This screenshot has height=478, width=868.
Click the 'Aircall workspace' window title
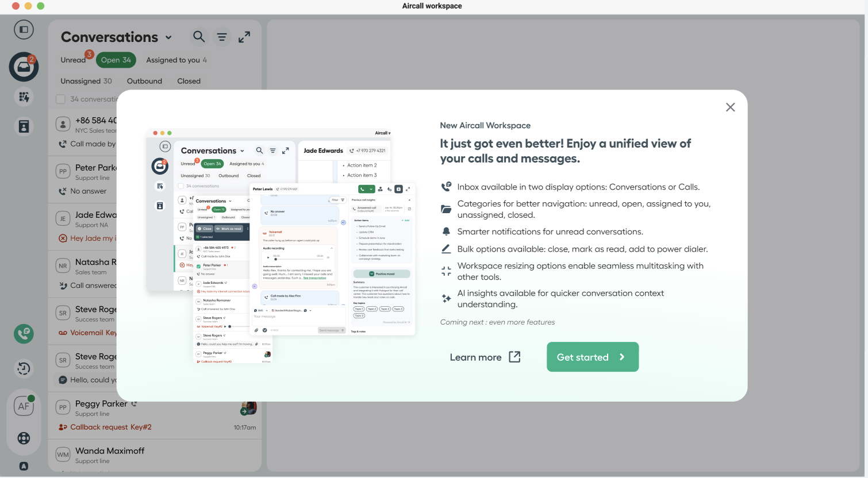[432, 6]
